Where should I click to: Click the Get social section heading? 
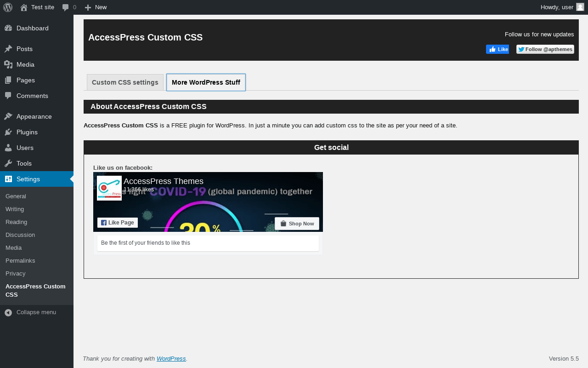click(x=331, y=148)
